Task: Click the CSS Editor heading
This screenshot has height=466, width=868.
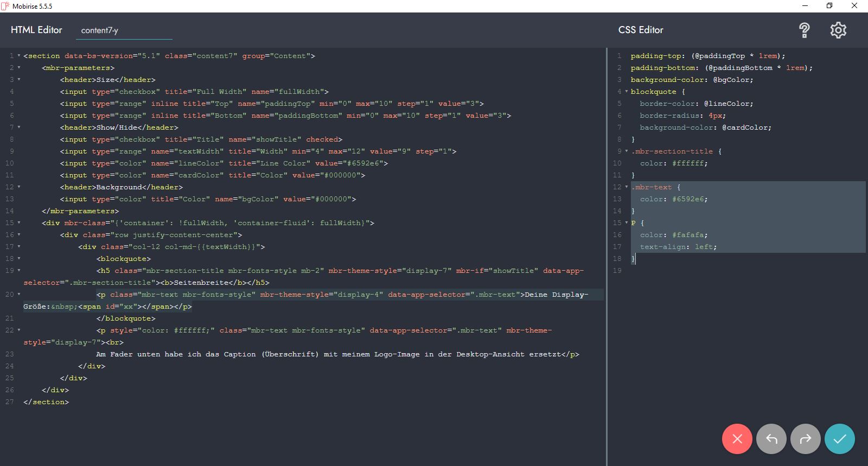Action: [x=640, y=30]
